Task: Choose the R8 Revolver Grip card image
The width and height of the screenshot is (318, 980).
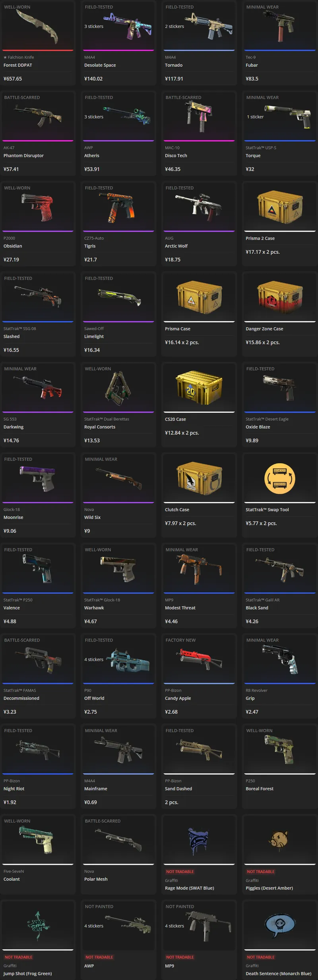Action: (x=280, y=659)
